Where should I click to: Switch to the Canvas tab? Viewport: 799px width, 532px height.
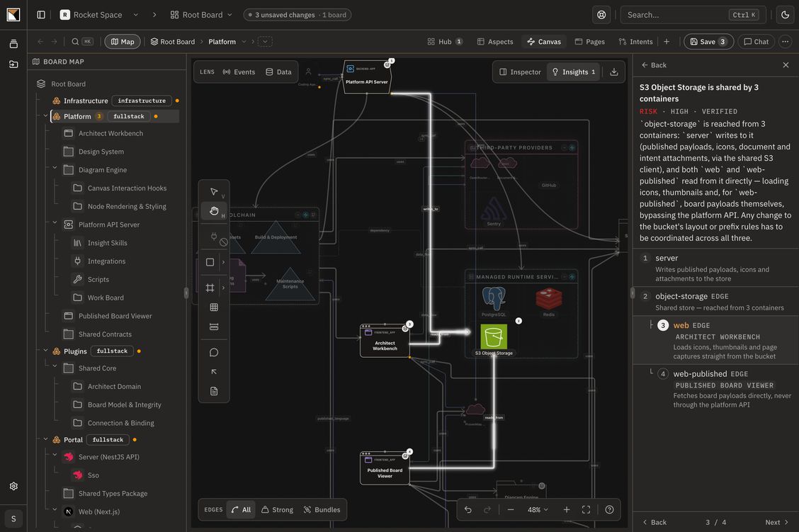(x=544, y=41)
